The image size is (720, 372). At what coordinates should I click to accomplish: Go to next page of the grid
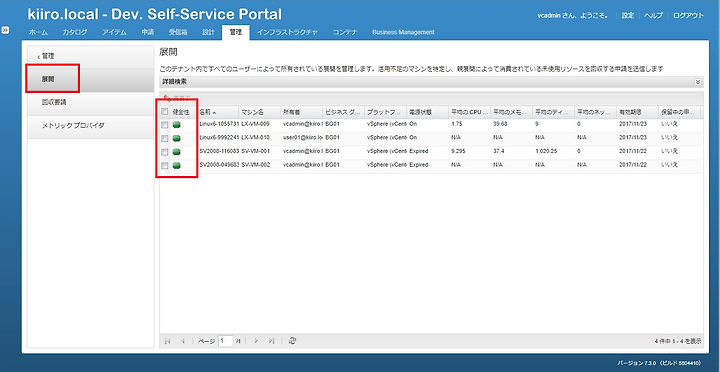point(256,341)
